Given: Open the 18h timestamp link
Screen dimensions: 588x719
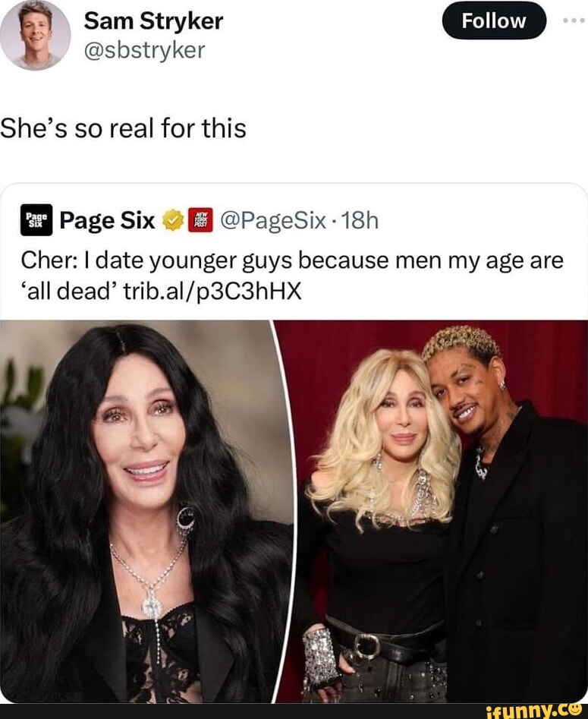Looking at the screenshot, I should 360,221.
